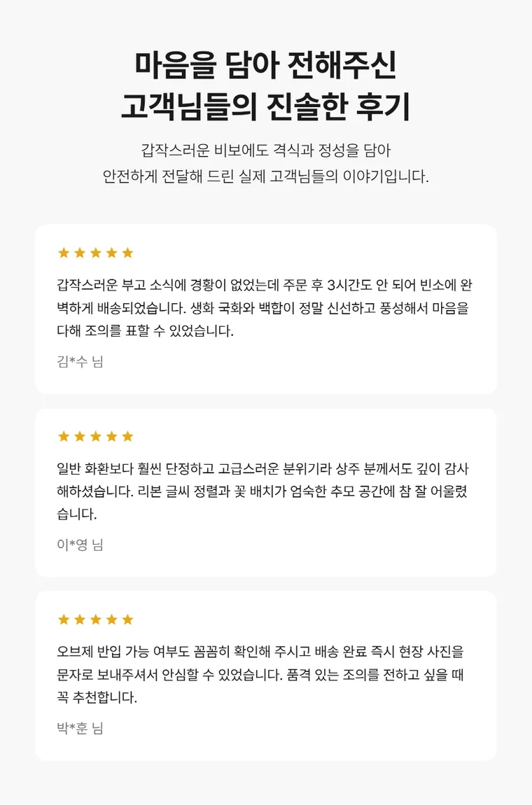The width and height of the screenshot is (532, 805).
Task: Click subtitle line 안전하게 전달해 드린 실제 고객님들의
Action: [220, 176]
